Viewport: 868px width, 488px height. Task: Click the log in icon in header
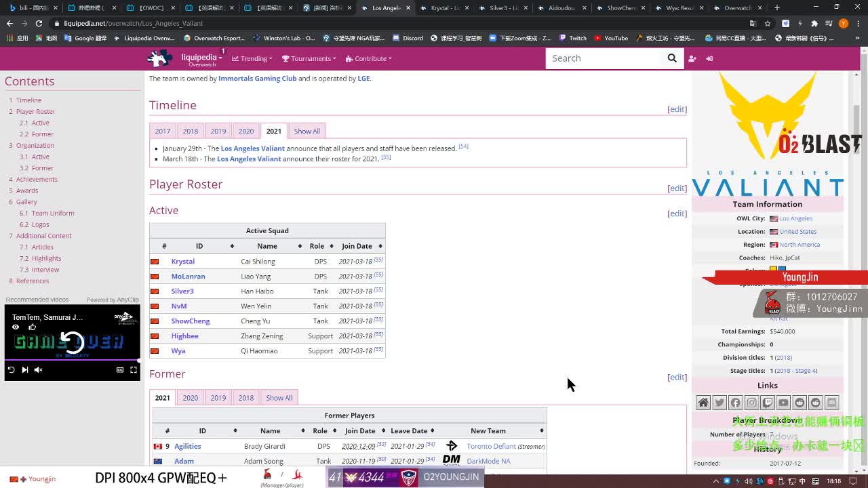(709, 58)
